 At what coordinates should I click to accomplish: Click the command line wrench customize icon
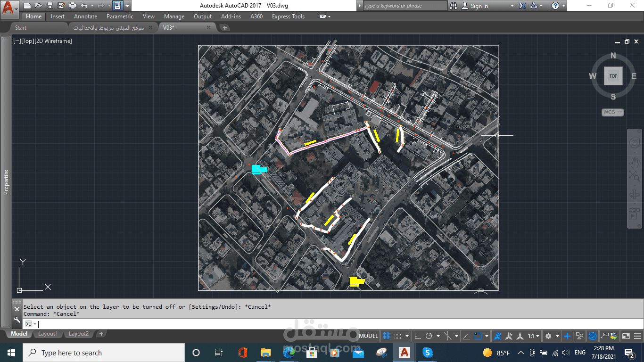[x=17, y=320]
